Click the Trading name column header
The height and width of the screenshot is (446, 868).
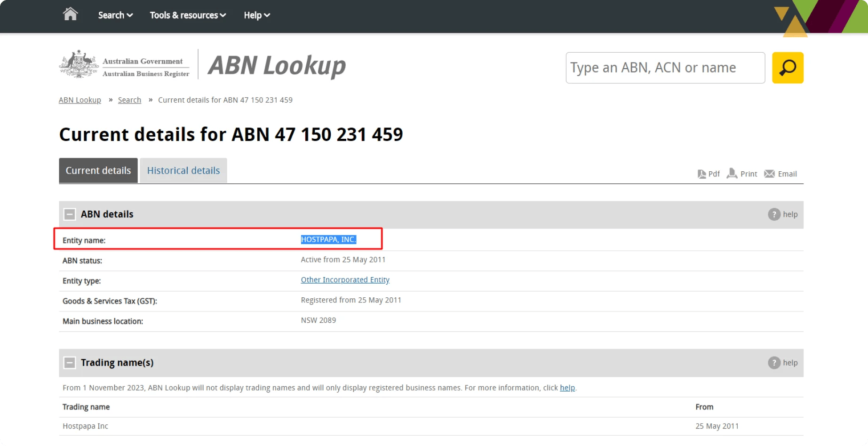click(x=86, y=407)
